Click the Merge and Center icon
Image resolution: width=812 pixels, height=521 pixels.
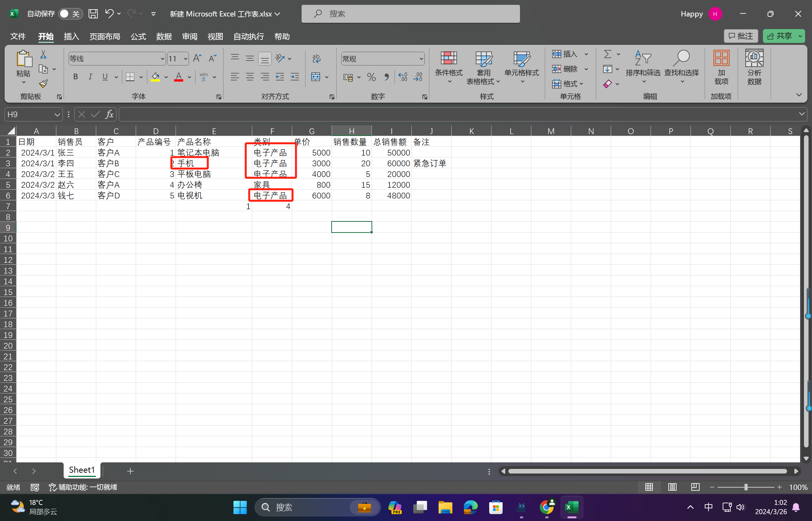click(316, 77)
